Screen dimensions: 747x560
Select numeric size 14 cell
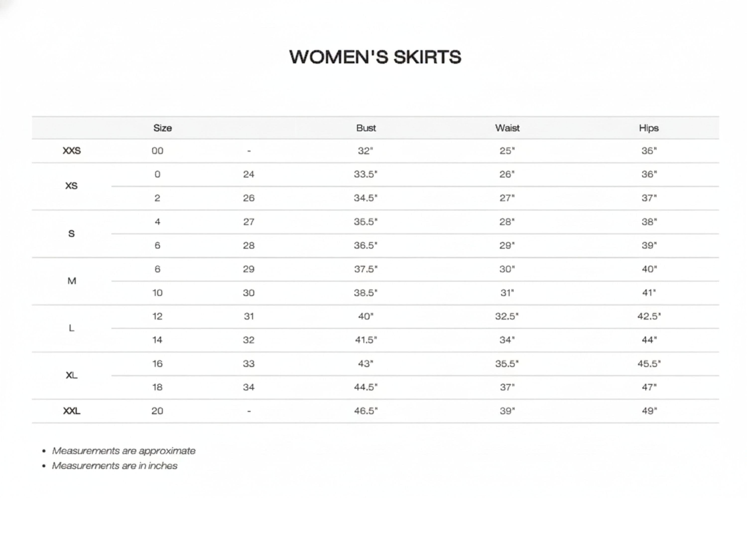157,340
